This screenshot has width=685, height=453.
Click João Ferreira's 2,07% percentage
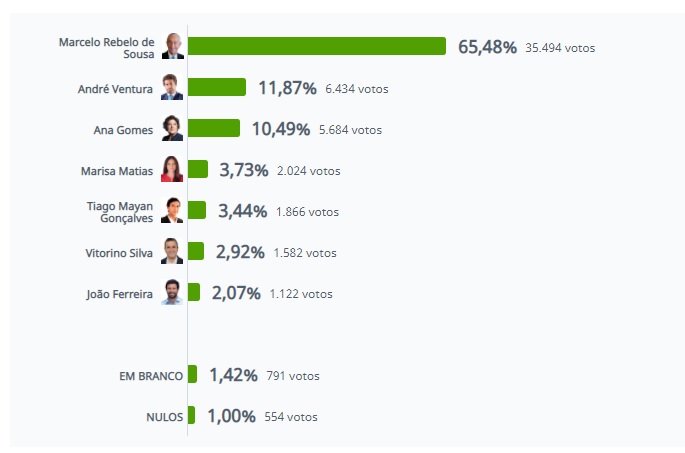pyautogui.click(x=235, y=293)
